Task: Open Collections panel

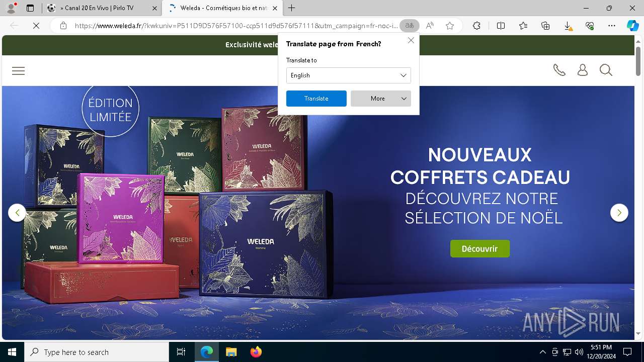Action: (545, 26)
